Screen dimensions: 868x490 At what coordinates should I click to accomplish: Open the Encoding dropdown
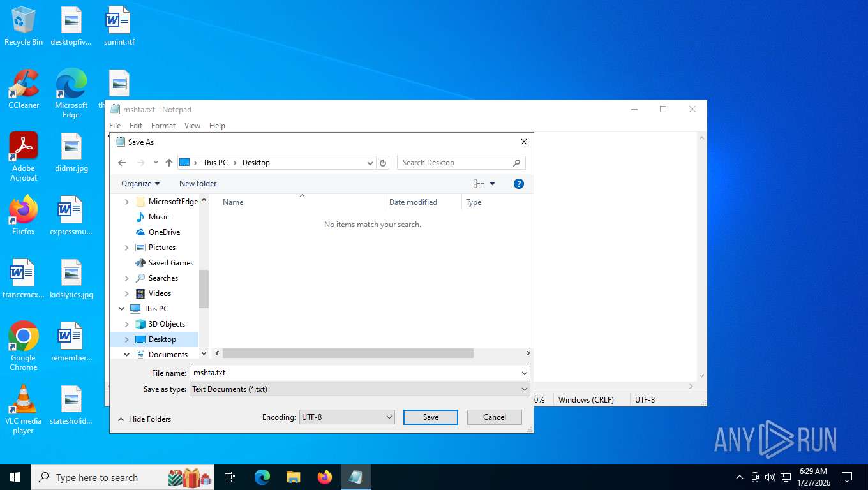tap(347, 417)
